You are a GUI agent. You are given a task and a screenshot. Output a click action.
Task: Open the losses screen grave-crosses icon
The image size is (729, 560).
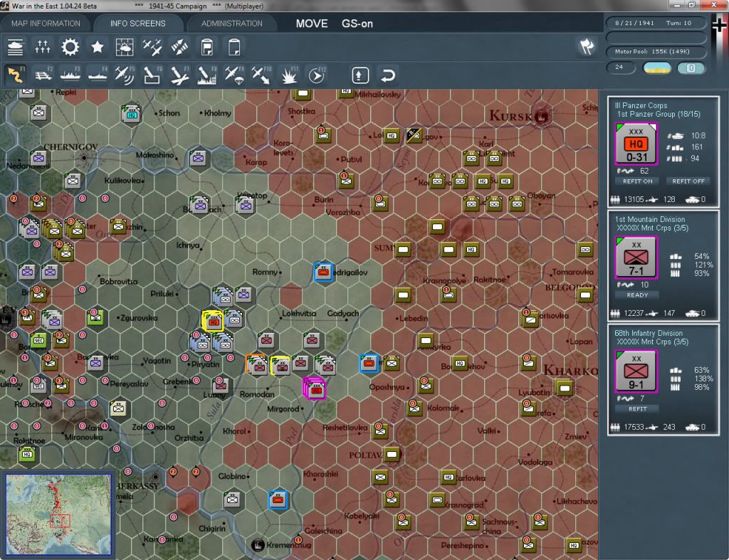(x=42, y=47)
